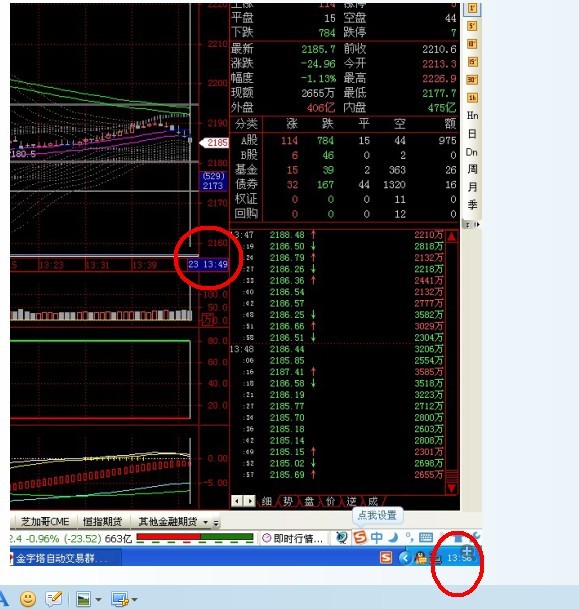Image resolution: width=579 pixels, height=609 pixels.
Task: Click tick entry priced 2187.41
Action: tap(287, 372)
